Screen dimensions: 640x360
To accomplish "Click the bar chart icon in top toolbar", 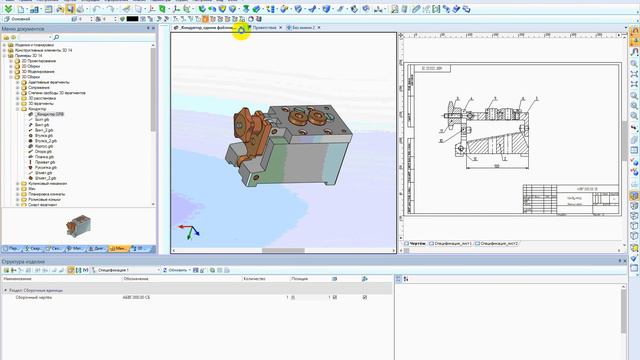I will tap(35, 9).
